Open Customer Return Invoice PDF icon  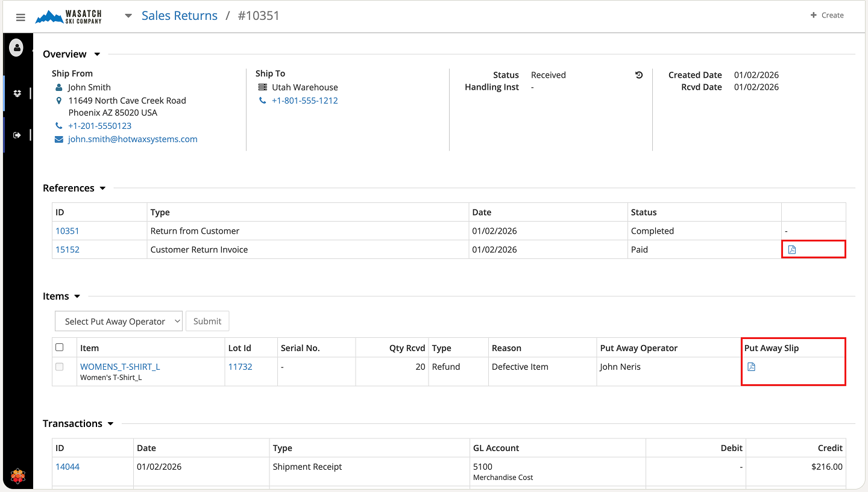point(792,249)
